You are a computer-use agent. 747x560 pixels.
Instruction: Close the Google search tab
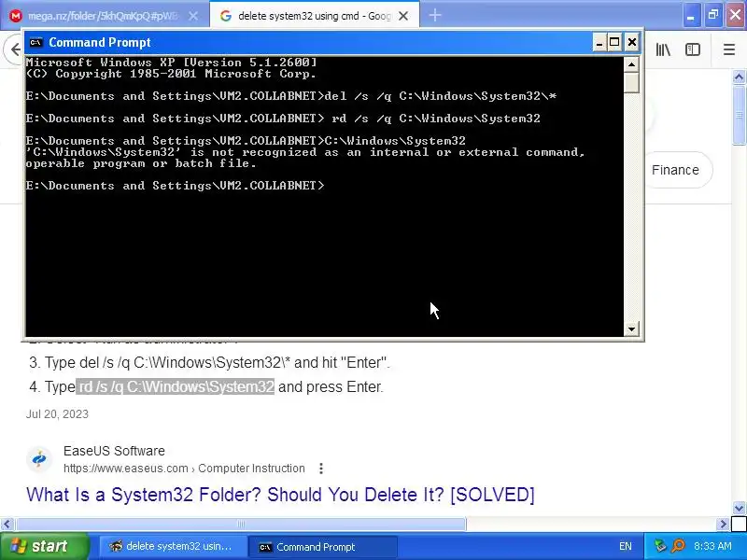click(x=403, y=16)
